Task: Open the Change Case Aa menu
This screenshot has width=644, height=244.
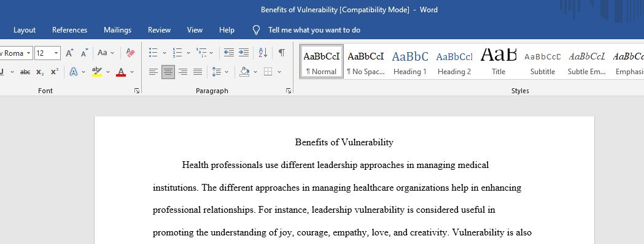Action: tap(106, 53)
